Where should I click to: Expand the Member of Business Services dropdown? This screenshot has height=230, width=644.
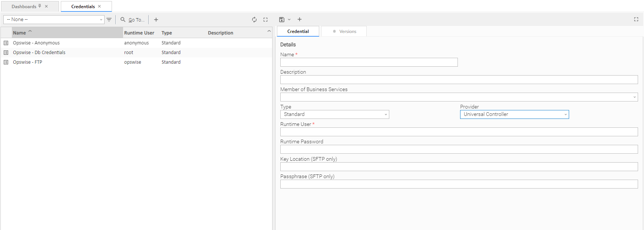pos(459,97)
